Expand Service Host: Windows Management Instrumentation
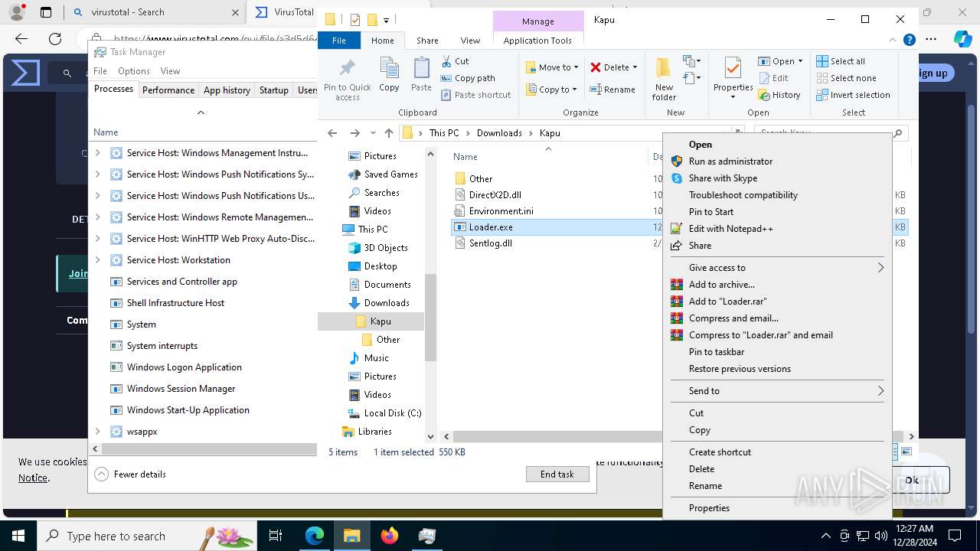Viewport: 980px width, 551px height. pos(97,153)
